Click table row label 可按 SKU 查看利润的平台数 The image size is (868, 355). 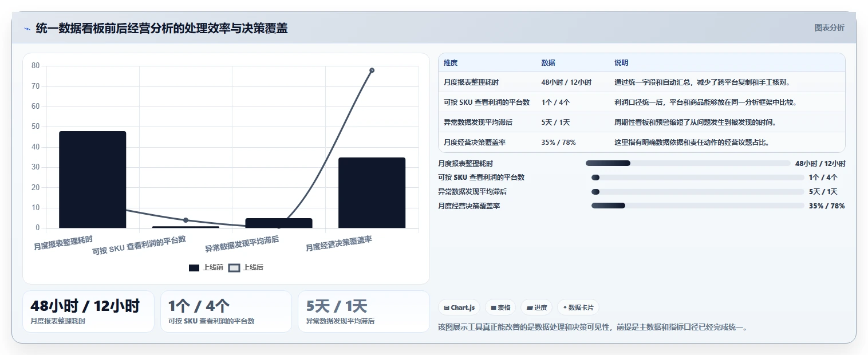point(487,102)
